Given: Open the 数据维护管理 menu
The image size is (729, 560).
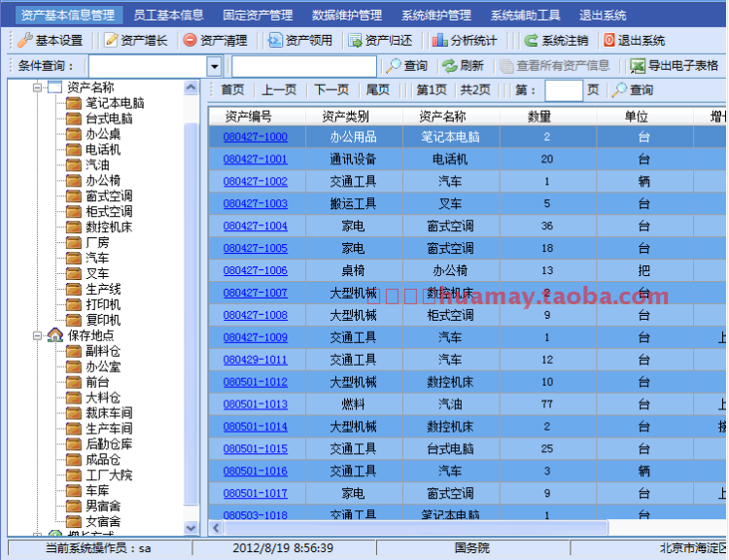Looking at the screenshot, I should 347,15.
